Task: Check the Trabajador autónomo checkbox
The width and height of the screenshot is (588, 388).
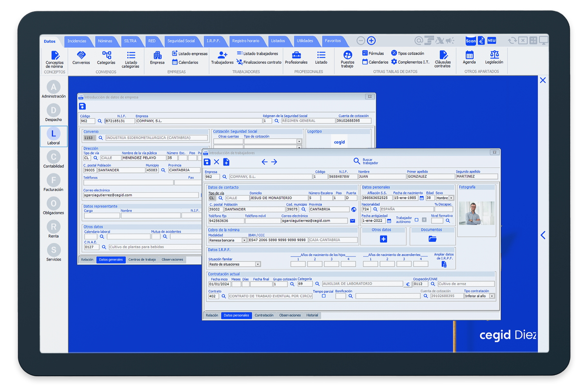Action: [416, 220]
